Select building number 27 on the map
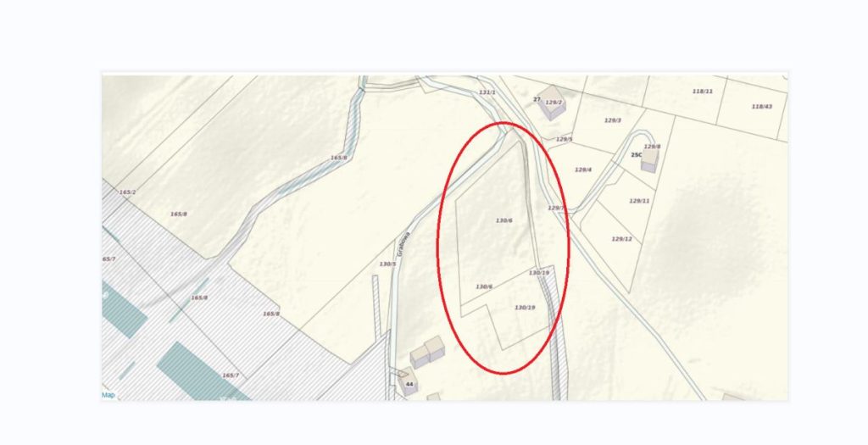868x445 pixels. click(551, 102)
